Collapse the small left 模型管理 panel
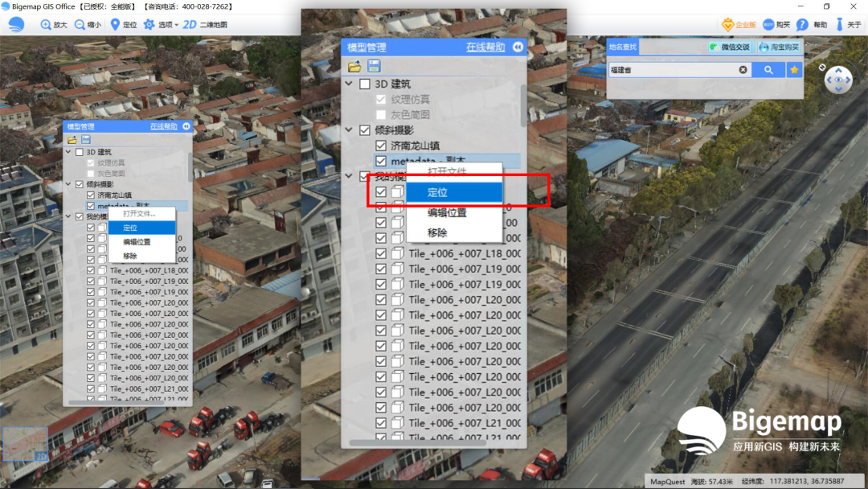Viewport: 868px width, 489px height. 186,126
